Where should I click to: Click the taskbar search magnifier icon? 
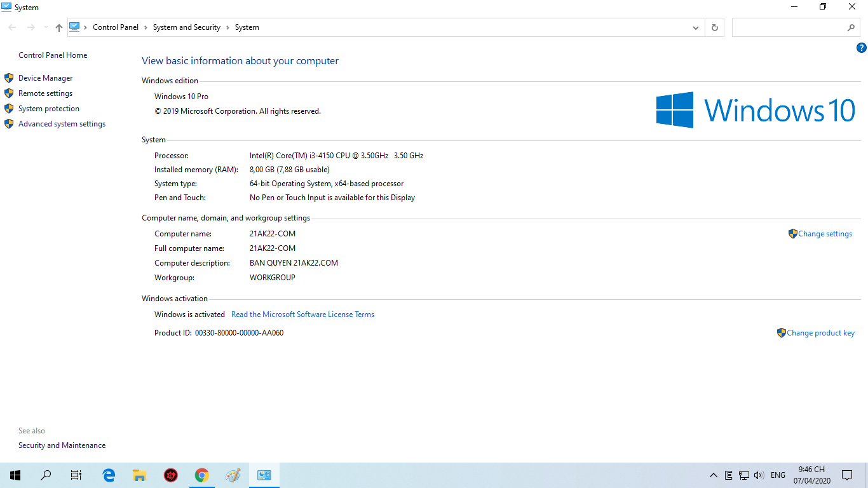pos(46,475)
